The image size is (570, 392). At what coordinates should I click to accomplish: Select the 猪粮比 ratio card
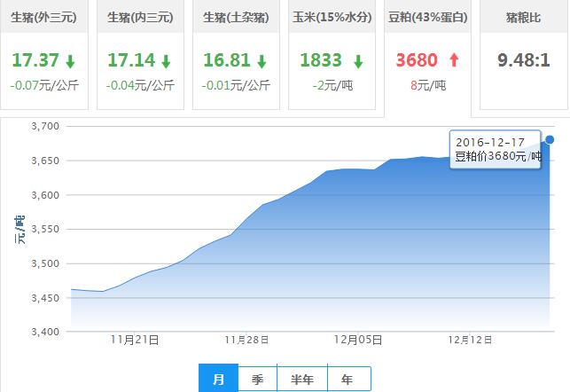pyautogui.click(x=524, y=55)
